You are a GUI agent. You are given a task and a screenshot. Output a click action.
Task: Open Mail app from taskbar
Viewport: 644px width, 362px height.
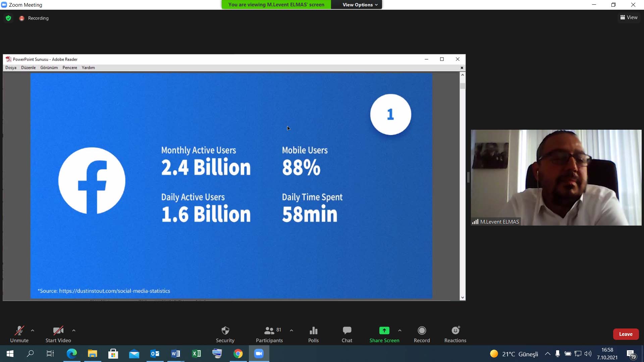(134, 354)
